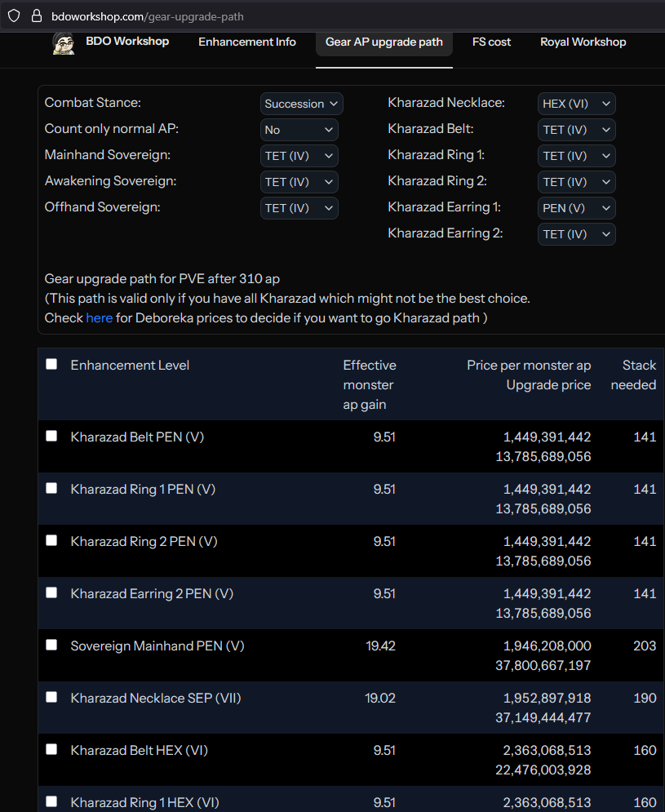
Task: Expand Awakening Sovereign level dropdown
Action: coord(299,182)
